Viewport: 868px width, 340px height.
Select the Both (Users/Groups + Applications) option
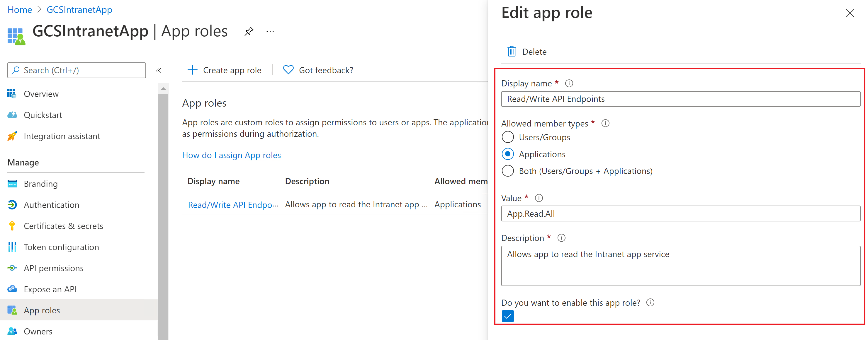pyautogui.click(x=508, y=171)
